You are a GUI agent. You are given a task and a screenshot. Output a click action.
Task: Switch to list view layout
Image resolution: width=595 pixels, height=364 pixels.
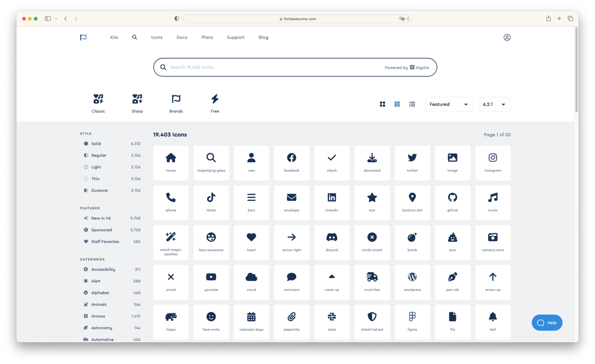coord(412,104)
